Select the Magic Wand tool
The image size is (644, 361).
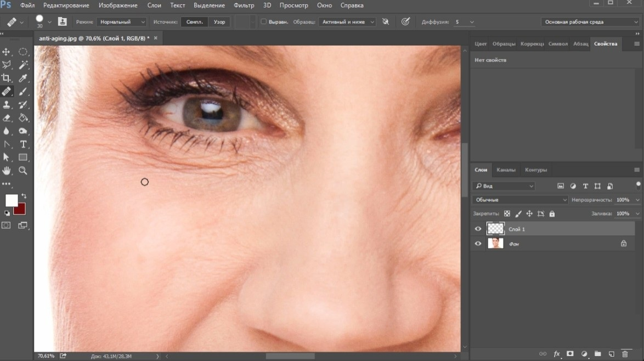point(23,65)
